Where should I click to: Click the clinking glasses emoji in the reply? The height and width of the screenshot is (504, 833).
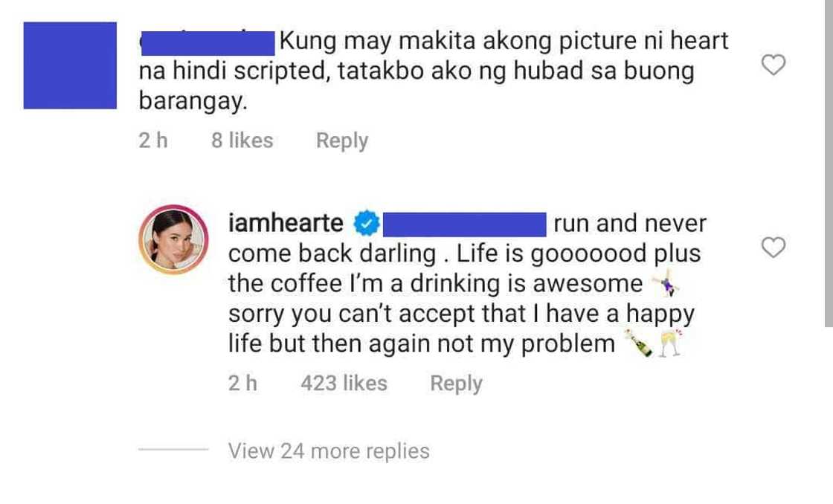(669, 343)
